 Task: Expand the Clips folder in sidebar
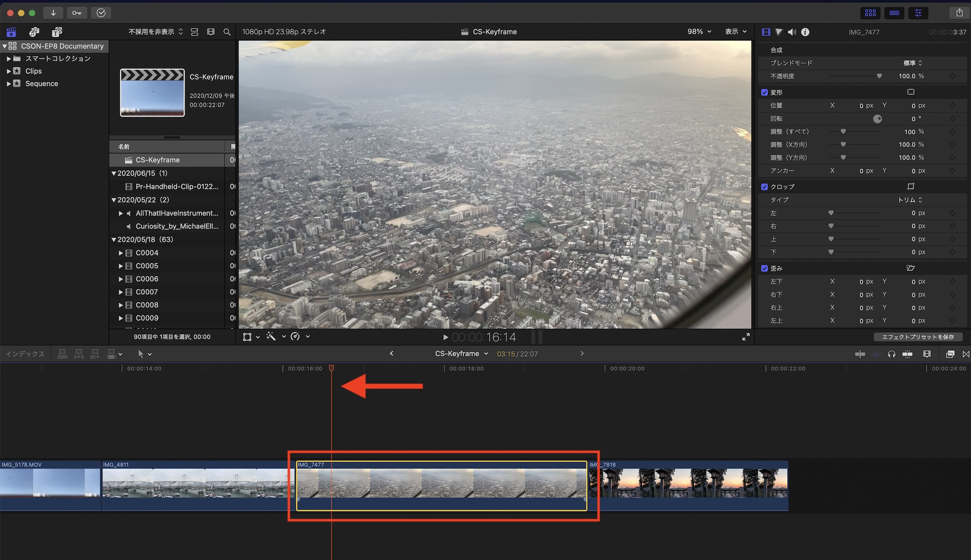pos(9,71)
